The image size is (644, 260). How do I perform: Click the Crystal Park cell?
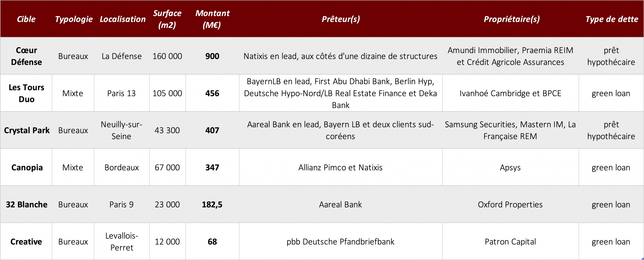click(26, 130)
